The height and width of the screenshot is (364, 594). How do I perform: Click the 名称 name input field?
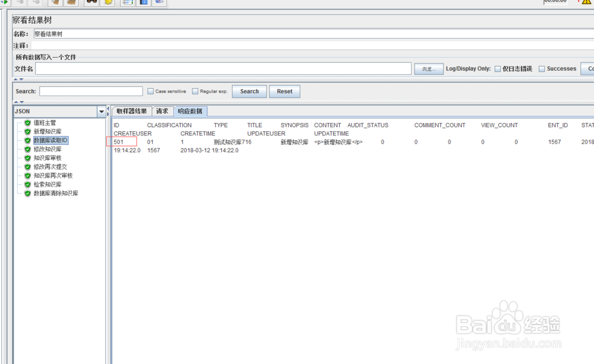(314, 34)
